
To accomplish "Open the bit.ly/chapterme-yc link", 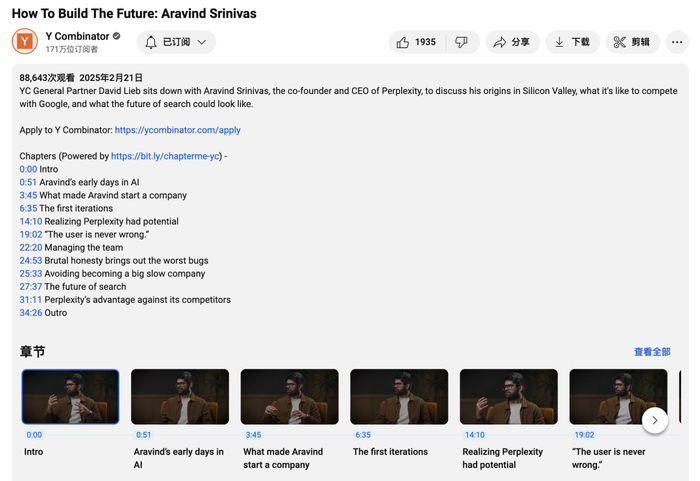I will point(165,156).
